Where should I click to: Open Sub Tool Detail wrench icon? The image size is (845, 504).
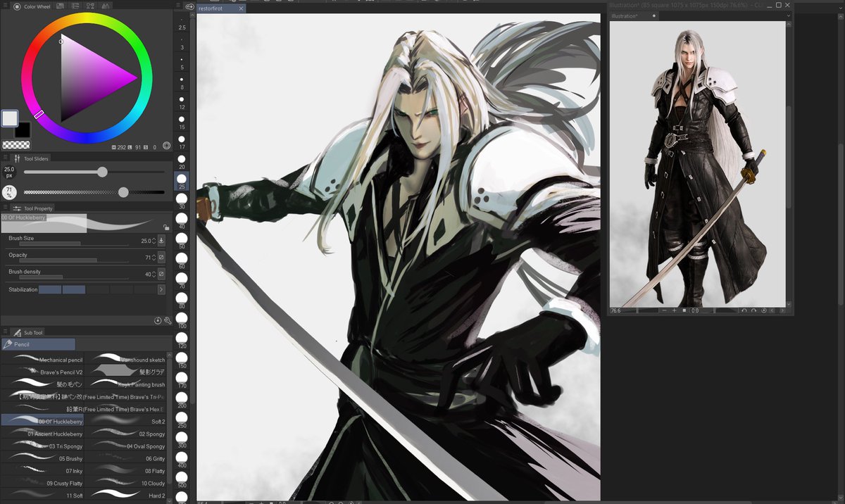coord(168,320)
